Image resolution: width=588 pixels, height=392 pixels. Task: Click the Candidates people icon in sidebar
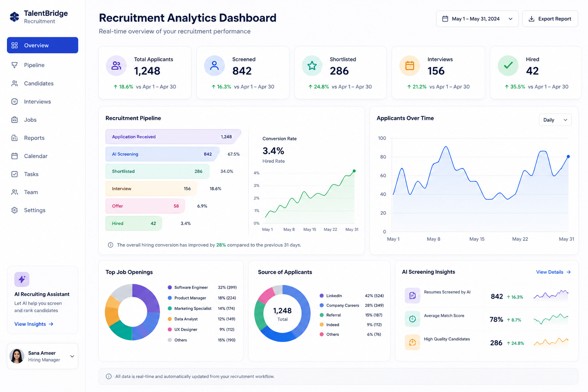coord(15,83)
